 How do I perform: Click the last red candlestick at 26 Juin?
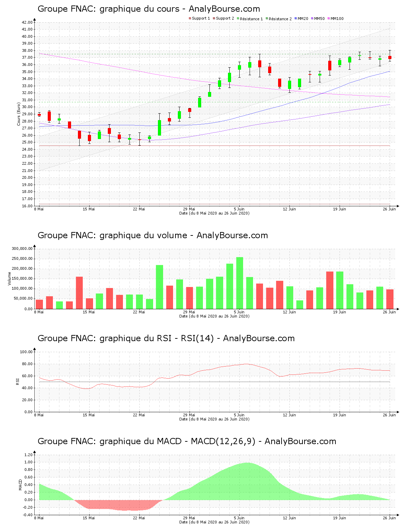(390, 57)
